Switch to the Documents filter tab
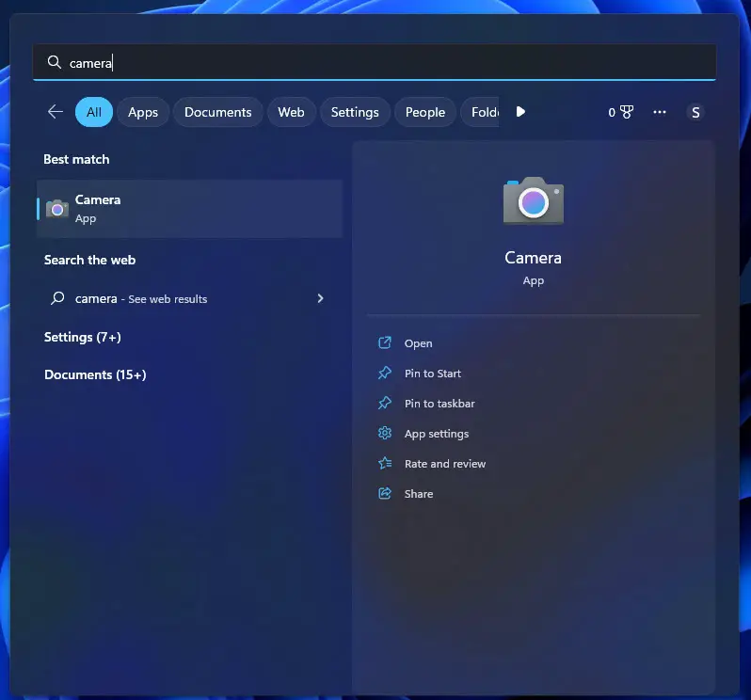The image size is (751, 700). pos(218,112)
